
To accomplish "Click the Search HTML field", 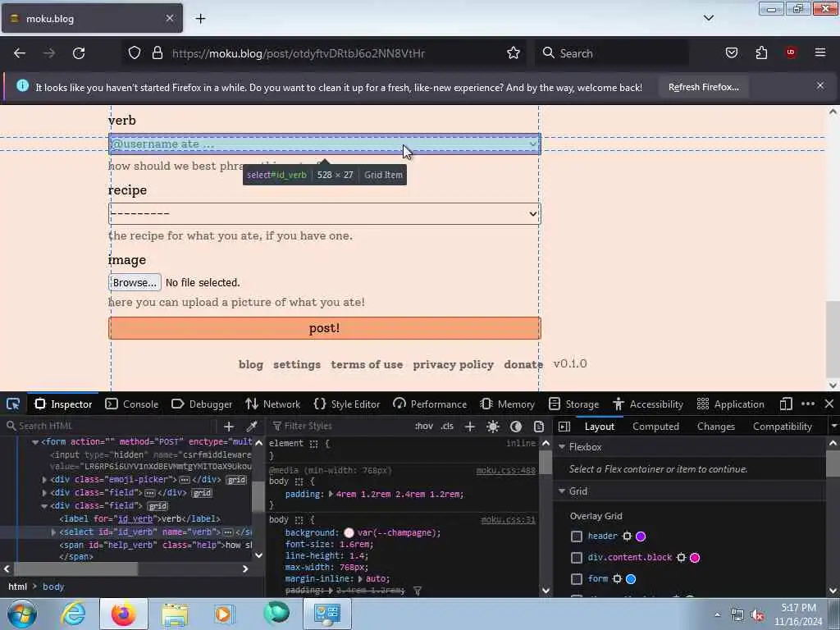I will 112,426.
